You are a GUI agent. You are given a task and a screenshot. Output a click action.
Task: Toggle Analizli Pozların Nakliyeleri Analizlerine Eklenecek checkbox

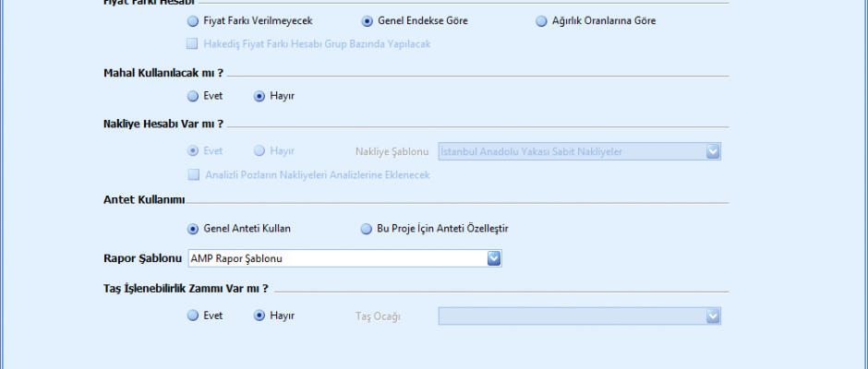(x=192, y=174)
